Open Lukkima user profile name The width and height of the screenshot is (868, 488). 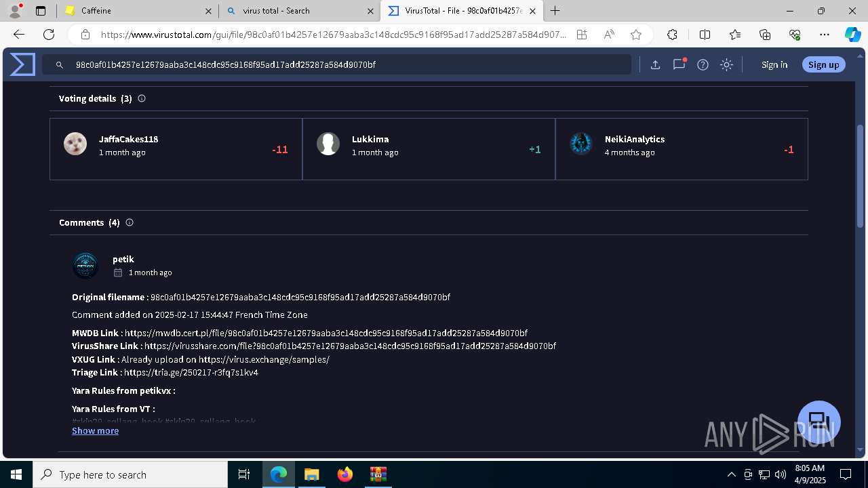(x=370, y=139)
